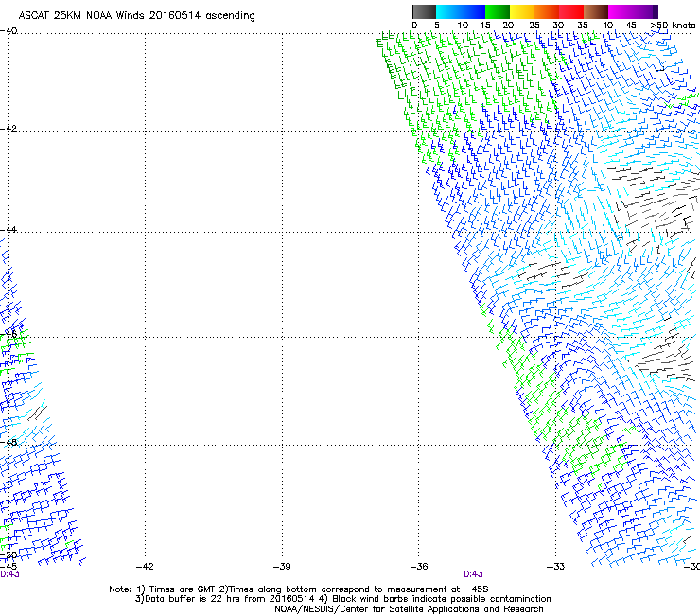Screen dimensions: 700x615
Task: Click the latitude axis label '-50'
Action: pyautogui.click(x=9, y=555)
